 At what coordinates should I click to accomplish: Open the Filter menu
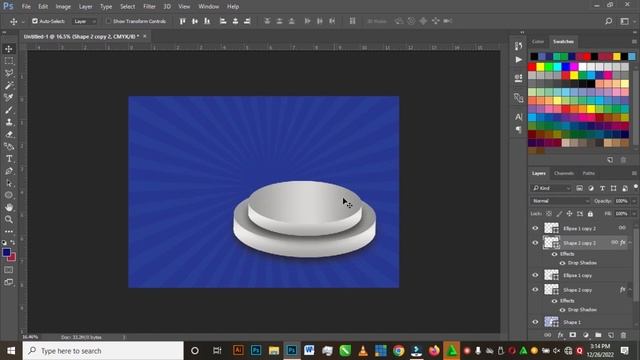[x=149, y=7]
